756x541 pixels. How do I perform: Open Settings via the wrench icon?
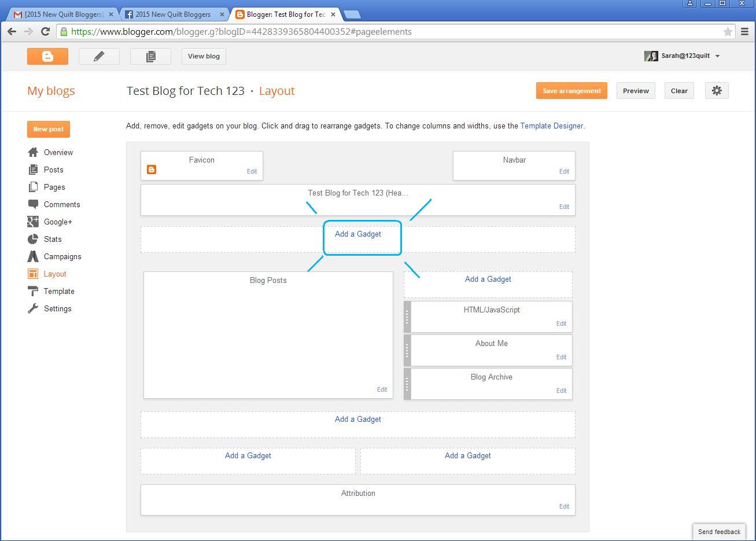[33, 308]
